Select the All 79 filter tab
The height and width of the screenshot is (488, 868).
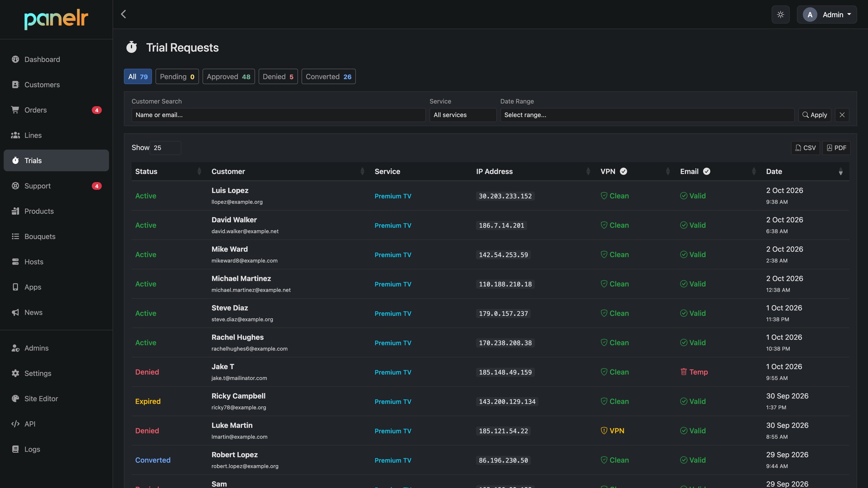click(138, 76)
